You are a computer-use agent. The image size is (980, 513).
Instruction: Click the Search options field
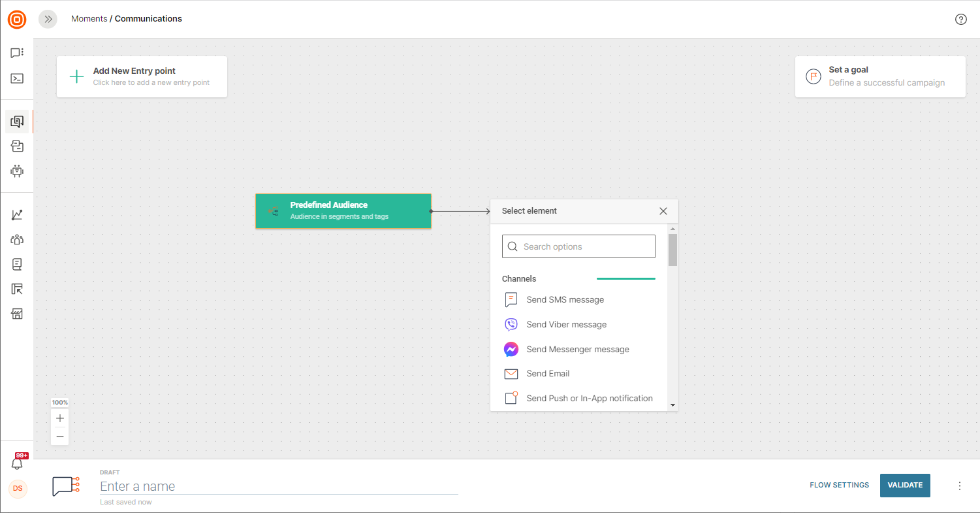pyautogui.click(x=578, y=246)
